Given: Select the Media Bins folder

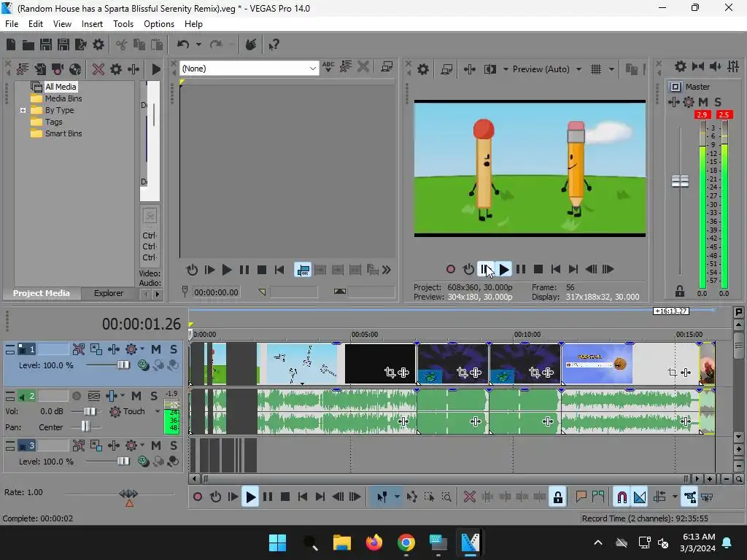Looking at the screenshot, I should tap(63, 98).
